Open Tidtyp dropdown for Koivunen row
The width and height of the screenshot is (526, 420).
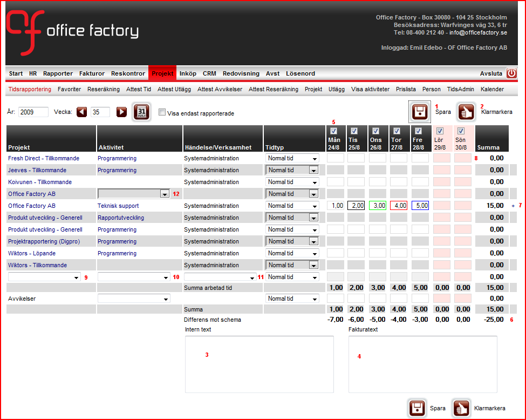click(x=292, y=182)
